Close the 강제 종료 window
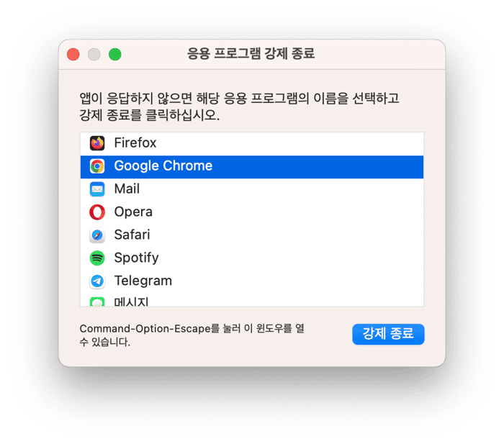Image resolution: width=504 pixels, height=444 pixels. tap(73, 54)
